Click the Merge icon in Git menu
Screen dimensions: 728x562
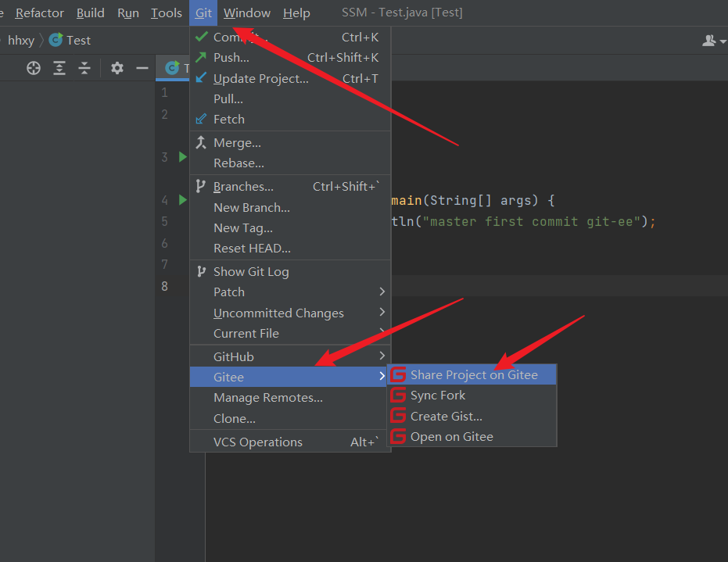tap(200, 142)
